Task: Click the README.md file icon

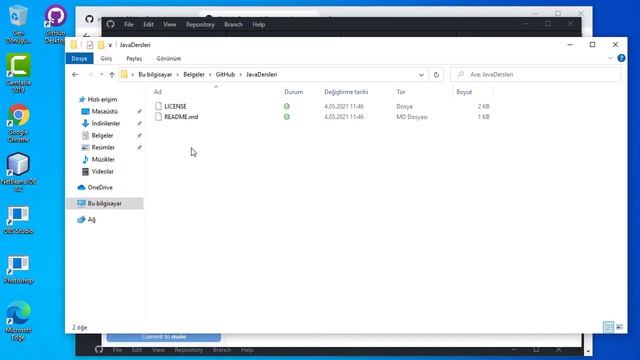Action: click(x=158, y=117)
